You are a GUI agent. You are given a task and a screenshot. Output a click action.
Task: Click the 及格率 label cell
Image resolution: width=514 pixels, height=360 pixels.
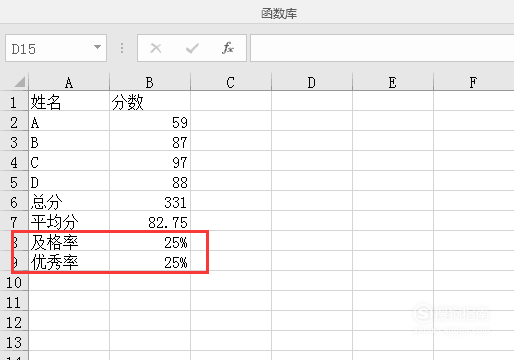69,241
